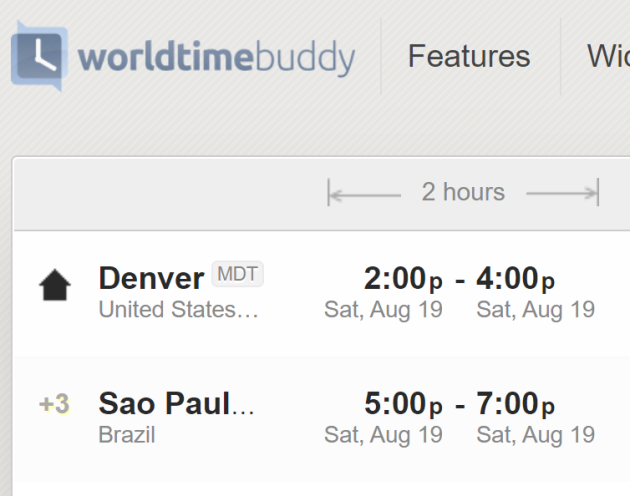Click the worldtimebuddy wordmark text
This screenshot has height=496, width=630.
coord(217,58)
